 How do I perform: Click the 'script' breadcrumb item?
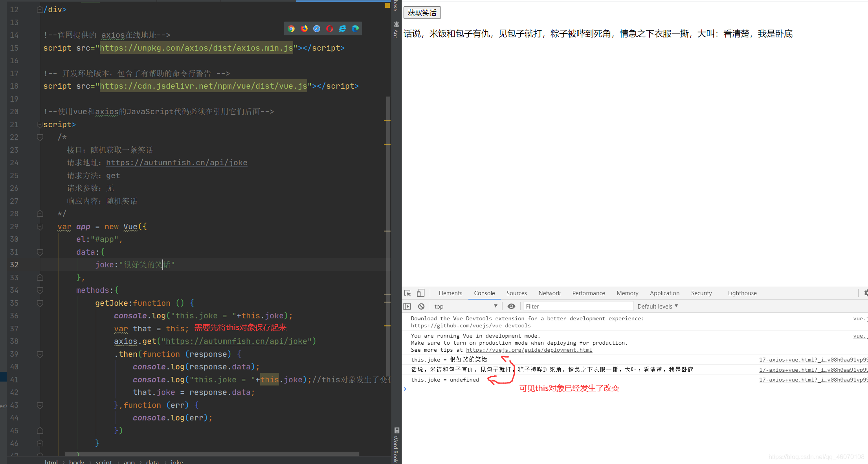point(104,462)
